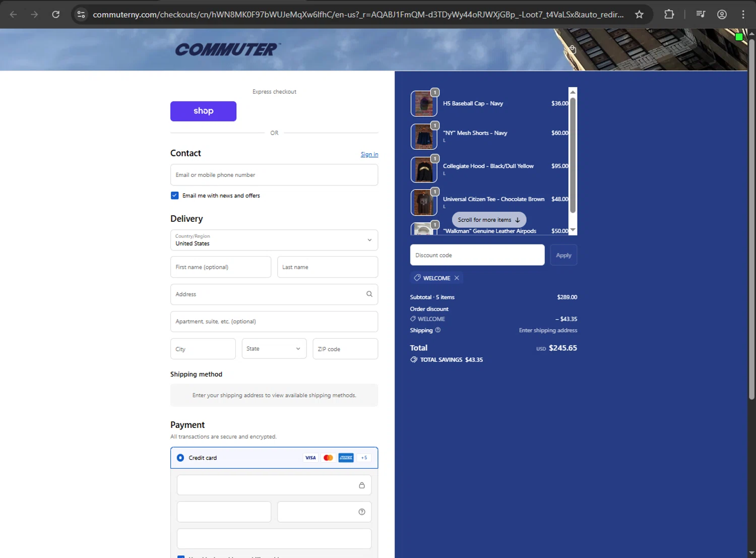Open site information icon in address bar

coord(81,14)
